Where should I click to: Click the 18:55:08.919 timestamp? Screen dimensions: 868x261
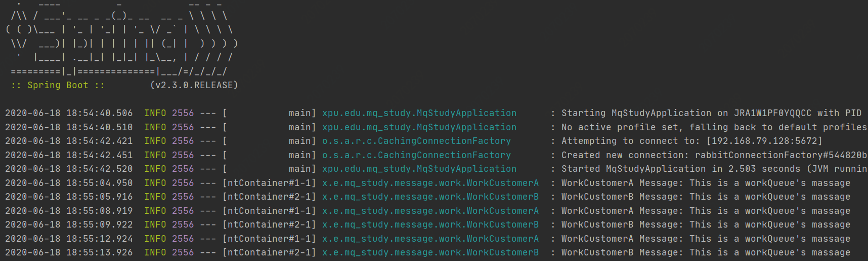coord(69,211)
